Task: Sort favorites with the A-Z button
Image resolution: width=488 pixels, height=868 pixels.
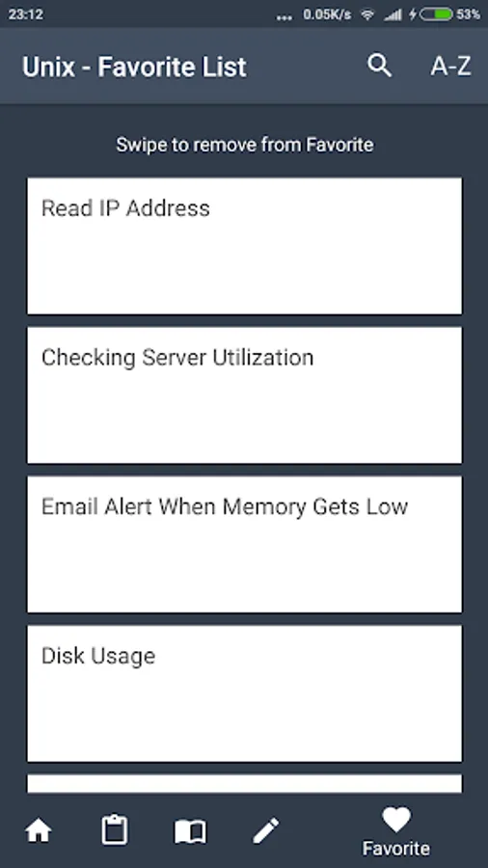Action: click(450, 67)
